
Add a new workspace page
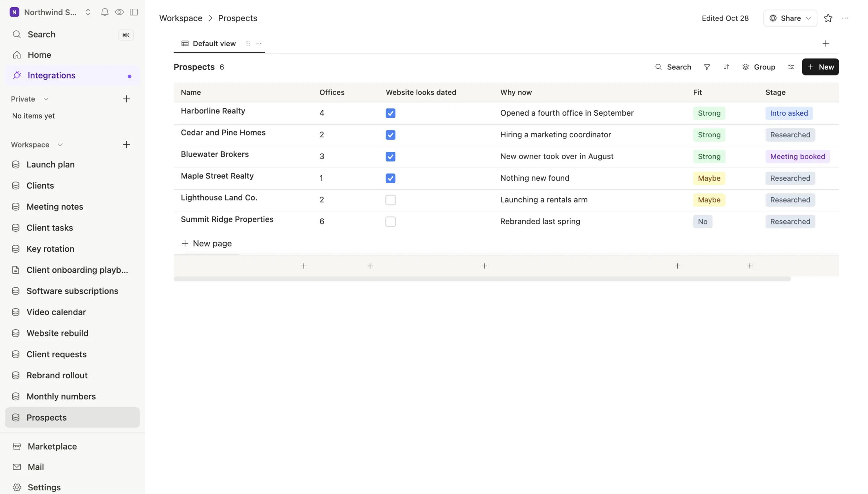(x=126, y=145)
